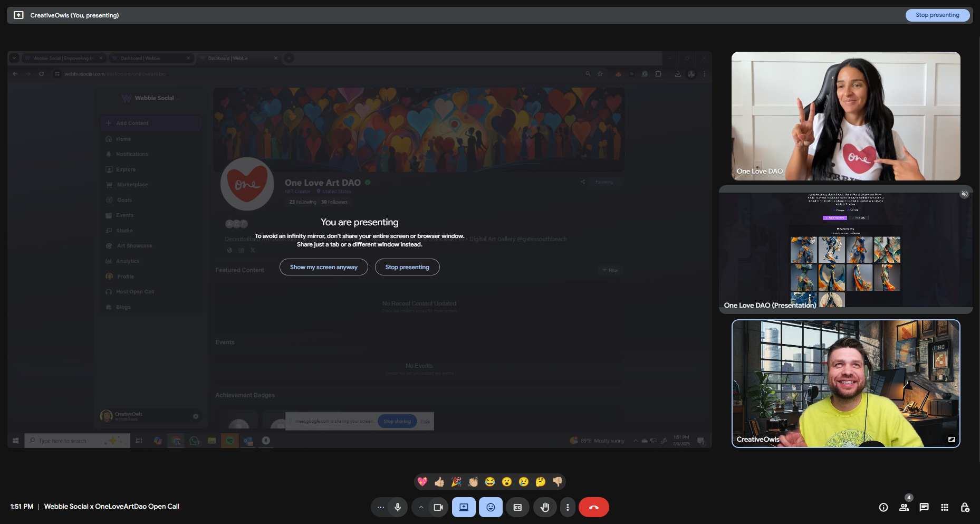980x524 pixels.
Task: Open the chat with everyone icon
Action: tap(924, 507)
